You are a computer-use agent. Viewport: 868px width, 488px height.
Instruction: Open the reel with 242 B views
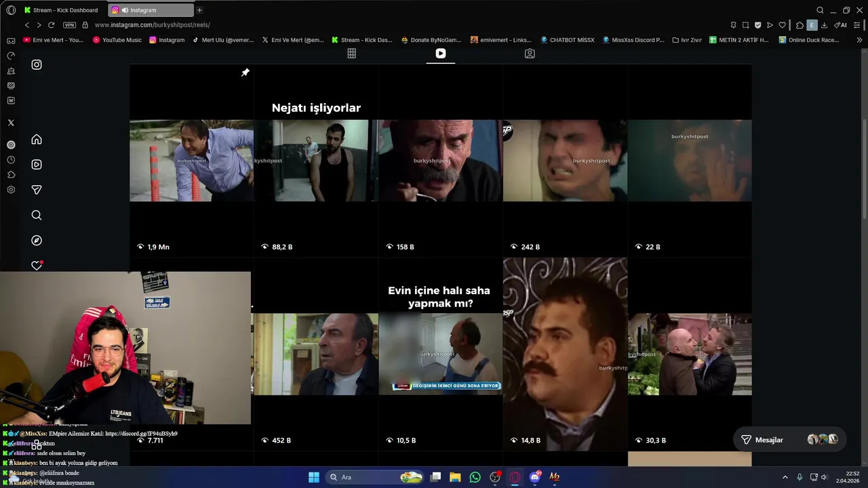[565, 161]
